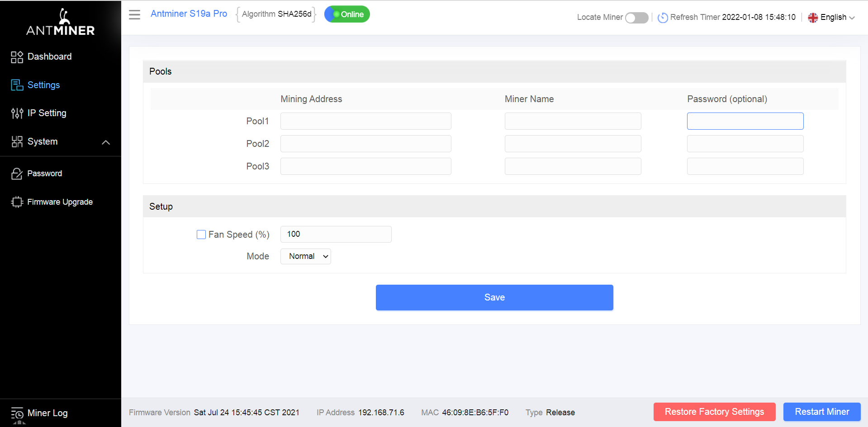Click the Antminer S19a Pro link
This screenshot has height=427, width=868.
tap(189, 14)
